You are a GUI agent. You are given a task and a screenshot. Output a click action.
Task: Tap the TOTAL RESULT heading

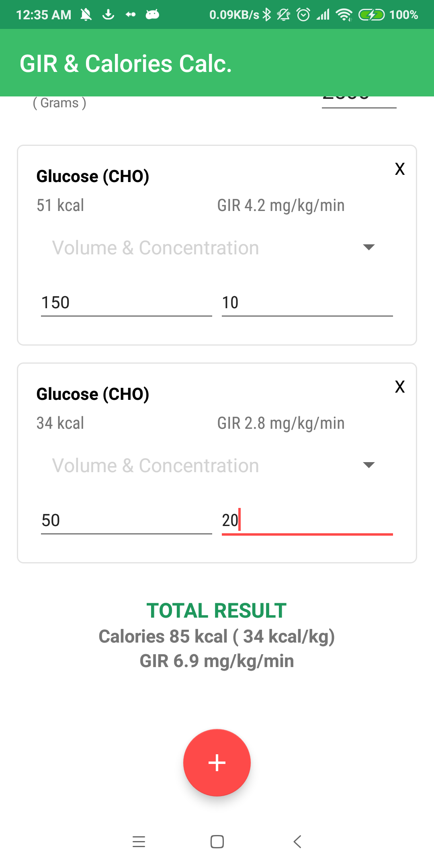click(x=217, y=610)
